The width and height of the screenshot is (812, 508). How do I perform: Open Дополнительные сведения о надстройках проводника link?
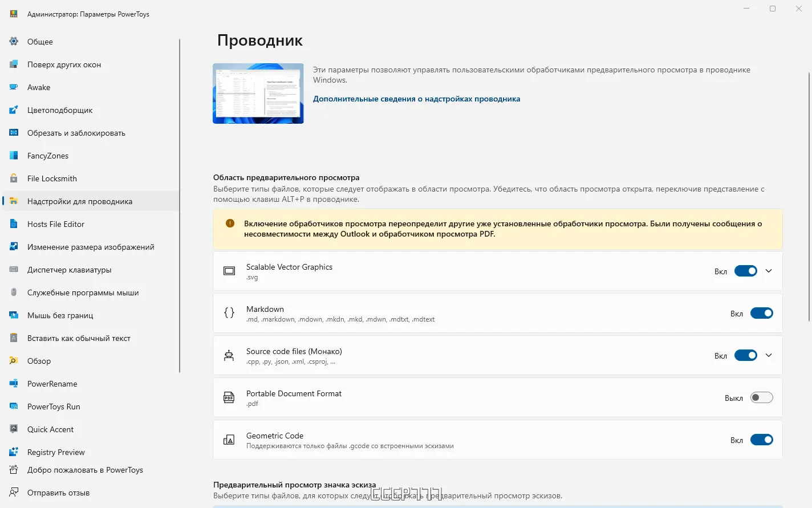coord(416,99)
